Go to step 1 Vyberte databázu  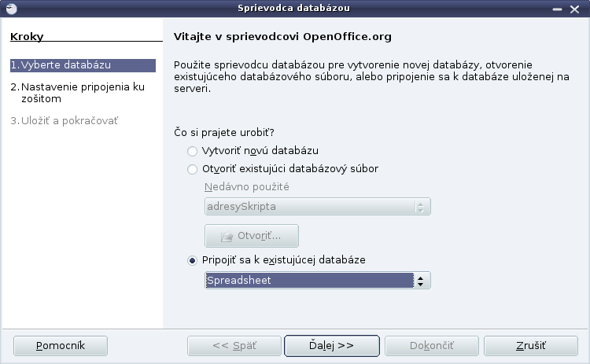point(83,65)
